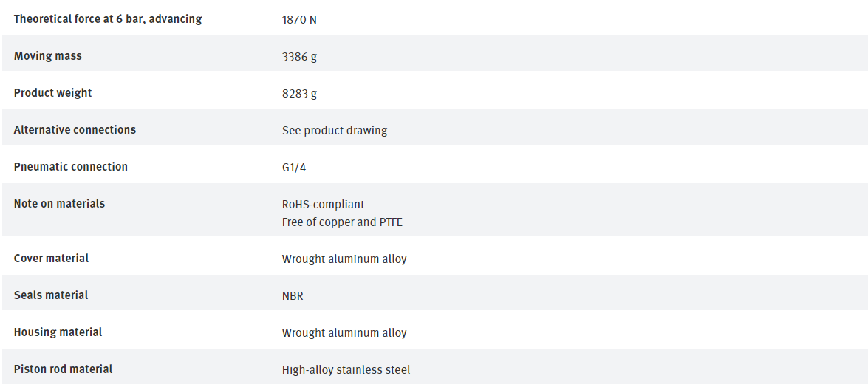This screenshot has height=390, width=868.
Task: Click the 'See product drawing' text
Action: tap(335, 131)
